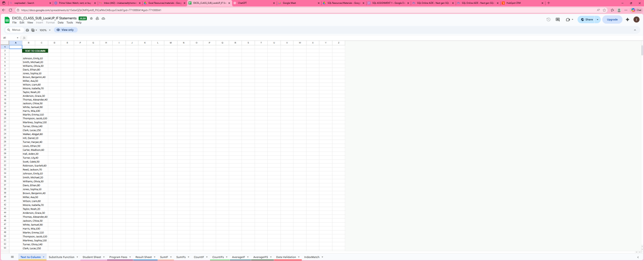This screenshot has height=261, width=644.
Task: Click the read aloud icon in address bar
Action: [x=597, y=10]
